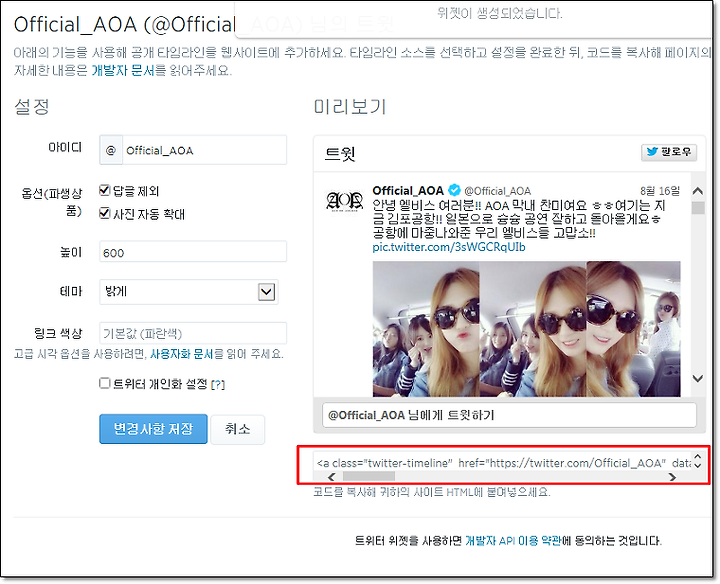720x584 pixels.
Task: Click the AOA profile avatar in tweet
Action: tap(344, 201)
